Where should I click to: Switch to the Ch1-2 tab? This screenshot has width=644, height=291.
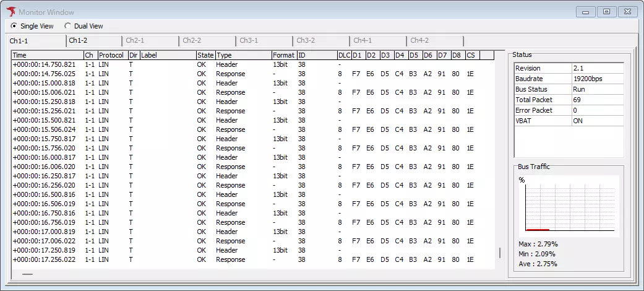79,41
